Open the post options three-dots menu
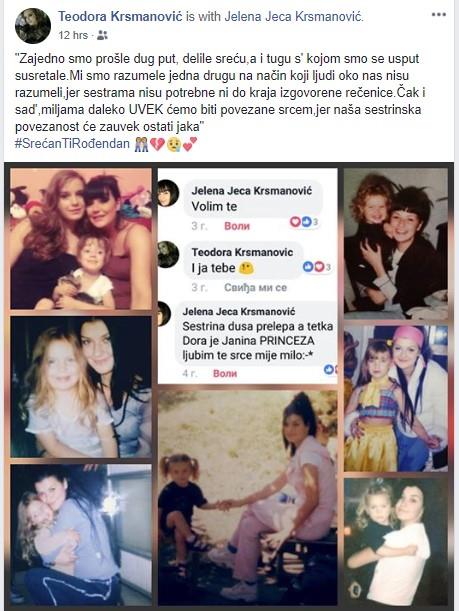459x611 pixels. 438,15
